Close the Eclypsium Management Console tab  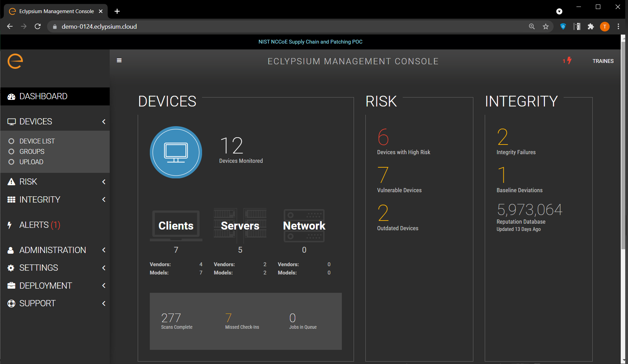tap(101, 11)
